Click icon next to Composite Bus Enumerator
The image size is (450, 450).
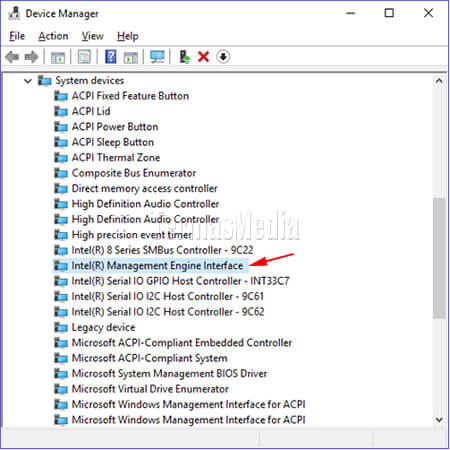[61, 173]
